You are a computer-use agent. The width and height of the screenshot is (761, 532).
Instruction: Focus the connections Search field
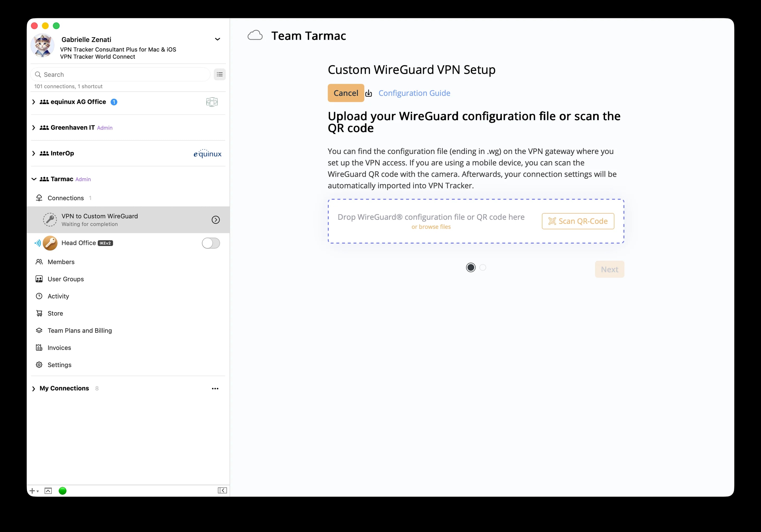[120, 74]
